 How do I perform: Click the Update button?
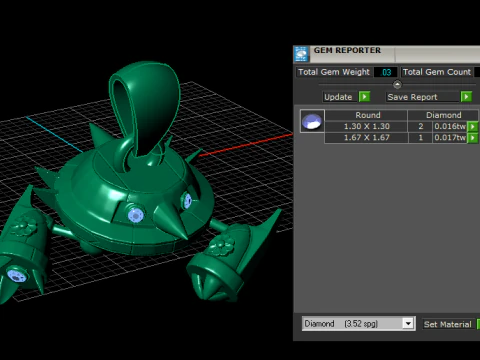click(340, 97)
